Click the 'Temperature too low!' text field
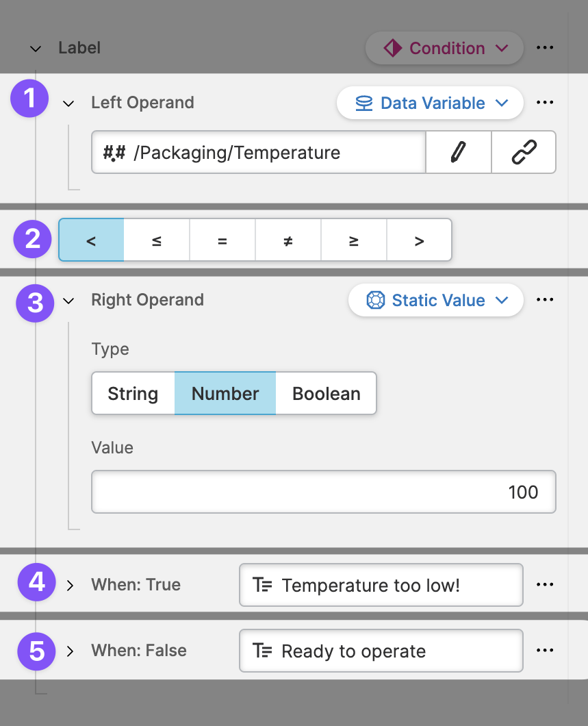The width and height of the screenshot is (588, 726). (381, 586)
